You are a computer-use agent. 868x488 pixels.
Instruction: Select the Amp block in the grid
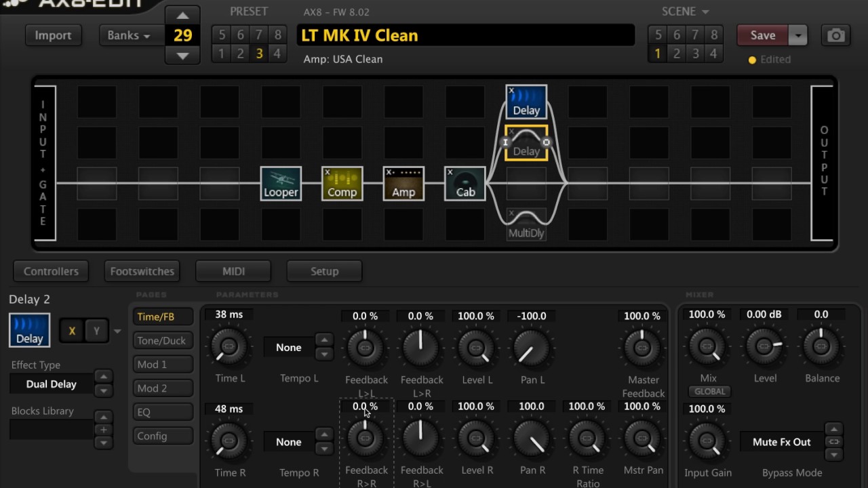tap(403, 184)
